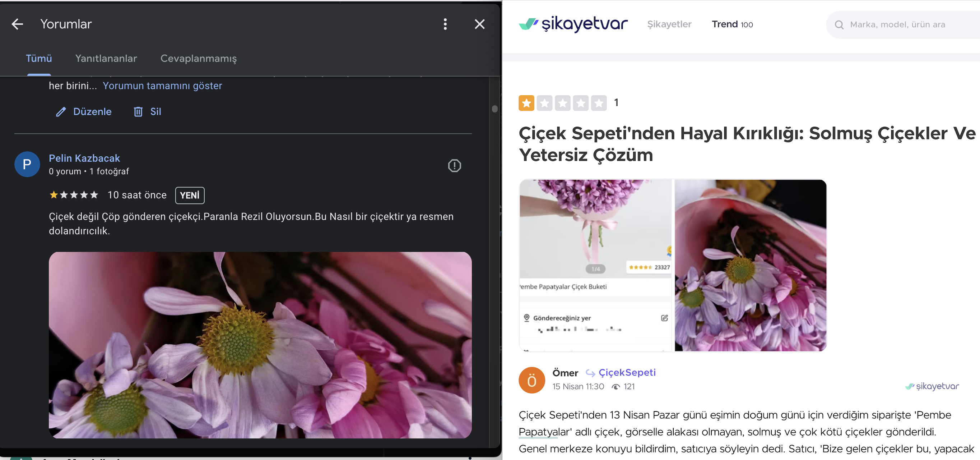Open the ÇiçekSepeti brand link
The height and width of the screenshot is (460, 980).
tap(627, 372)
